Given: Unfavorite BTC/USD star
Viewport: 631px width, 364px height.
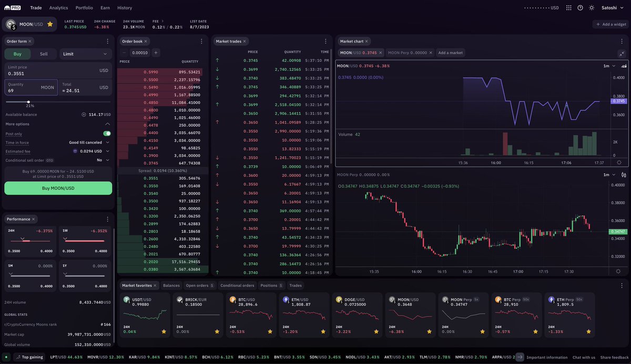Looking at the screenshot, I should (270, 332).
